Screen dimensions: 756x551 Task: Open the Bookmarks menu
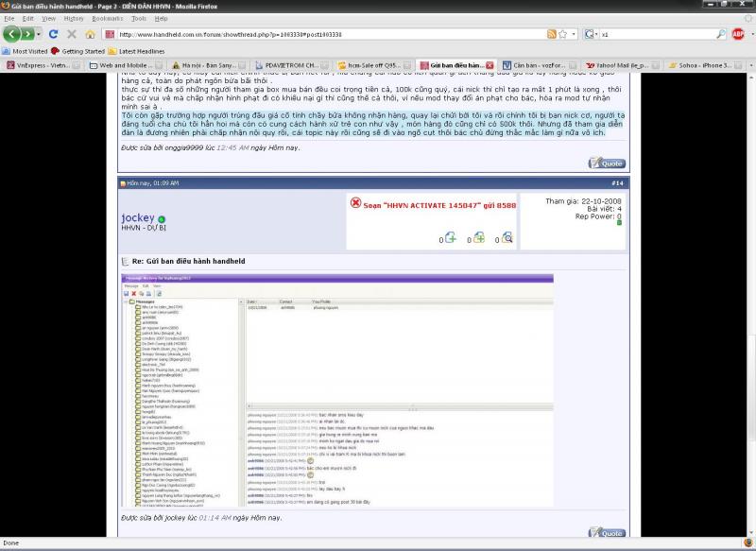point(107,18)
